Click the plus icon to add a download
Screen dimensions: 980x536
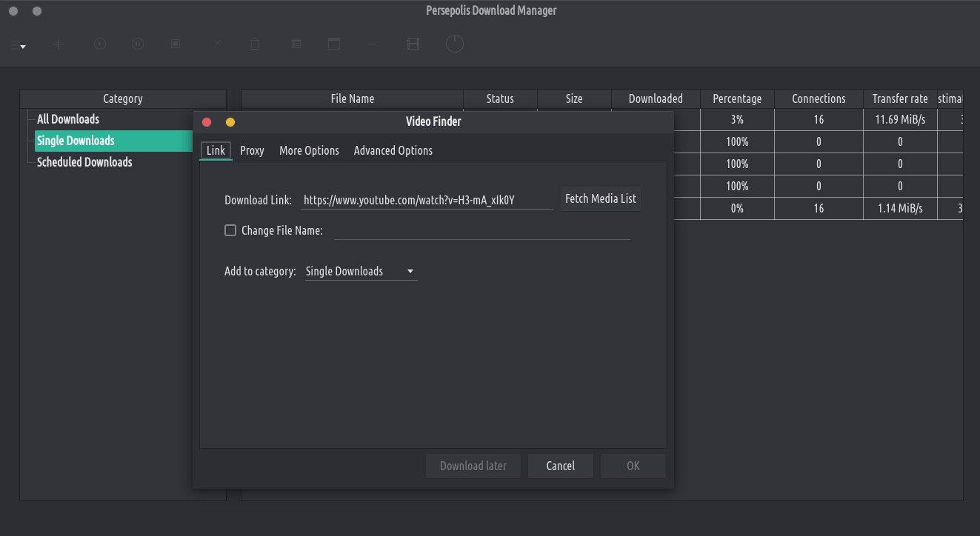point(59,44)
